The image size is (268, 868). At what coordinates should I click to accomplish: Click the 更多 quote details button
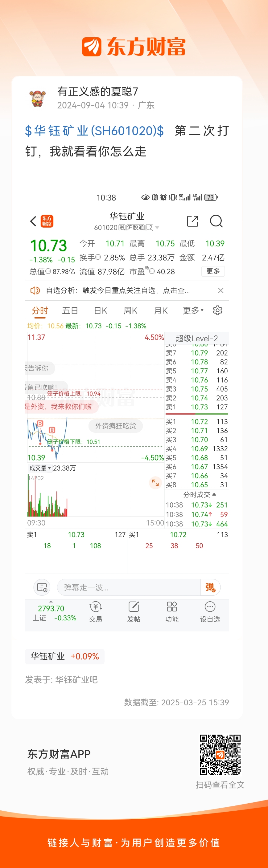click(213, 271)
